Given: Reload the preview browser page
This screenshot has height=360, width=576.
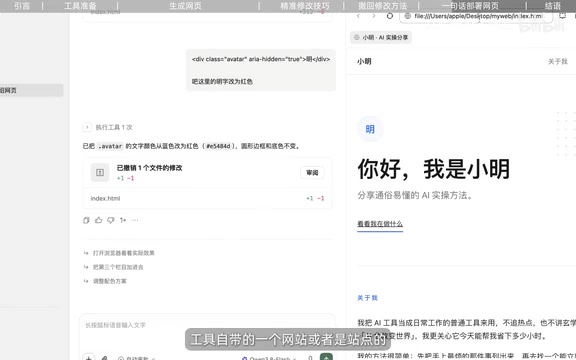Looking at the screenshot, I should coord(390,16).
